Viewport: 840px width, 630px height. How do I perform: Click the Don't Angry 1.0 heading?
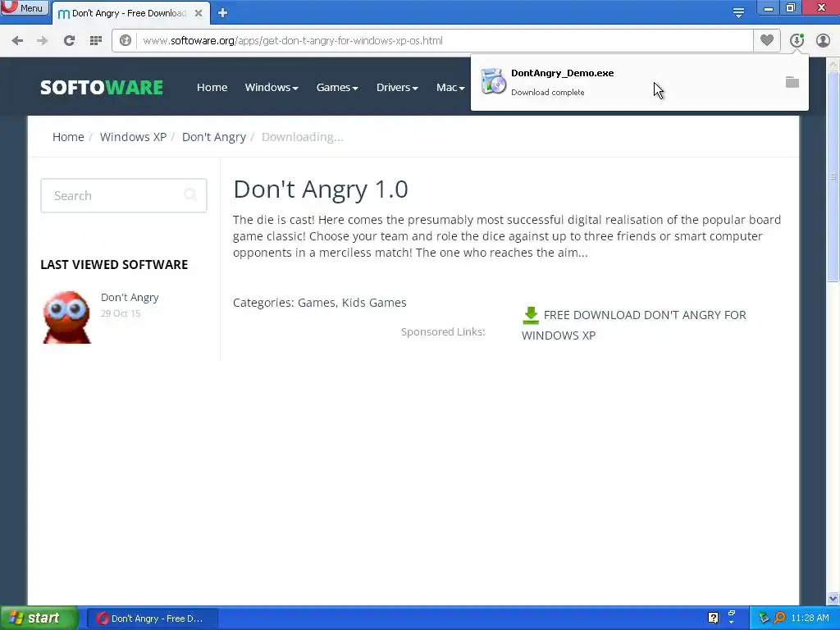click(x=321, y=189)
